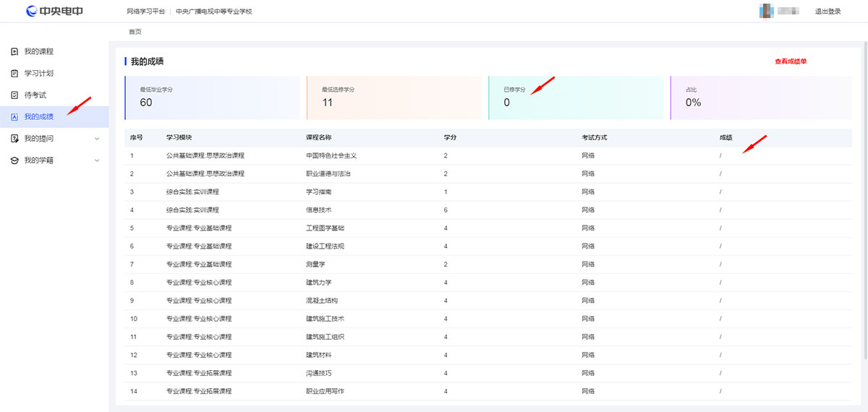Click the 我的提问 sidebar icon

click(14, 138)
